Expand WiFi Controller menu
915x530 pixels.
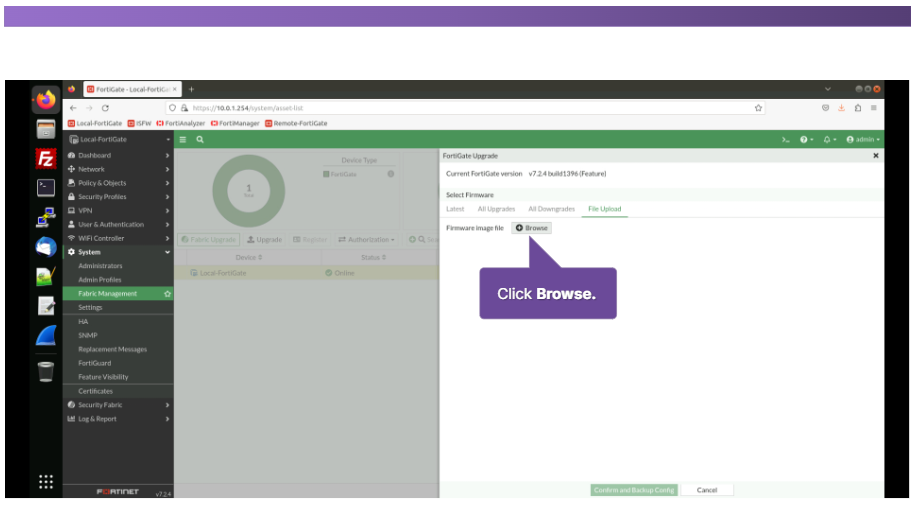[x=119, y=238]
